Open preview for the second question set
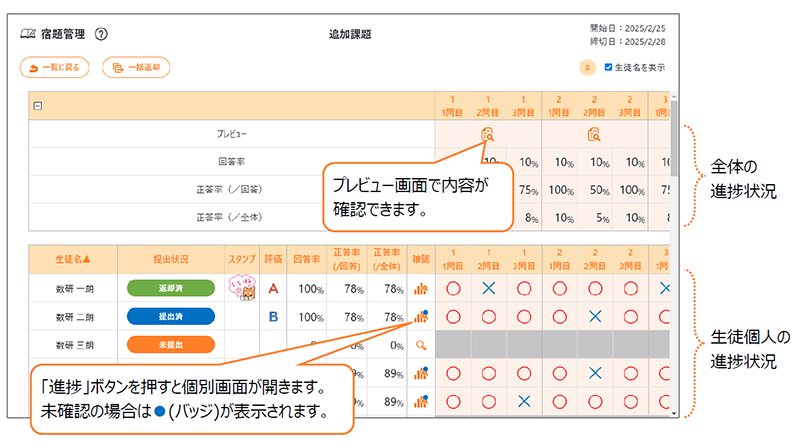800x442 pixels. pos(593,134)
